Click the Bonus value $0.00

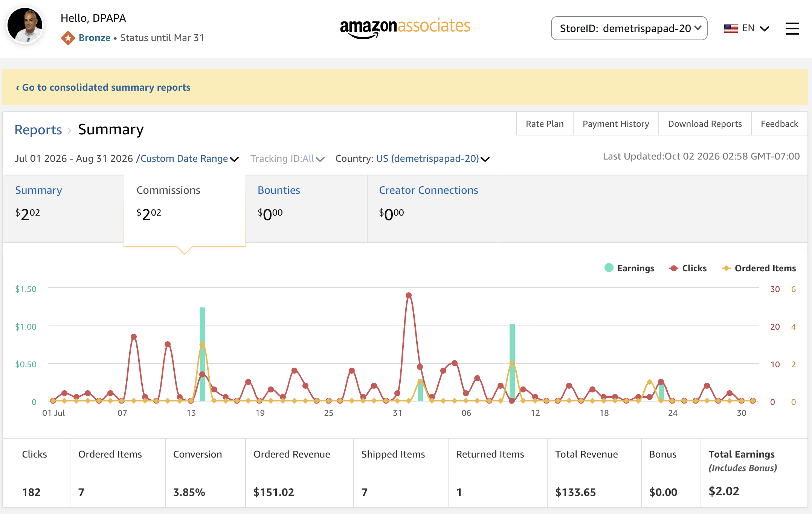coord(663,492)
